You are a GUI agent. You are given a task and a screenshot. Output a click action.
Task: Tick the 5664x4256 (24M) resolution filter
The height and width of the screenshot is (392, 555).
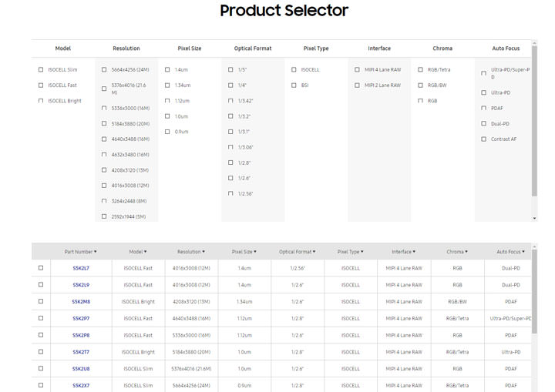pyautogui.click(x=104, y=70)
